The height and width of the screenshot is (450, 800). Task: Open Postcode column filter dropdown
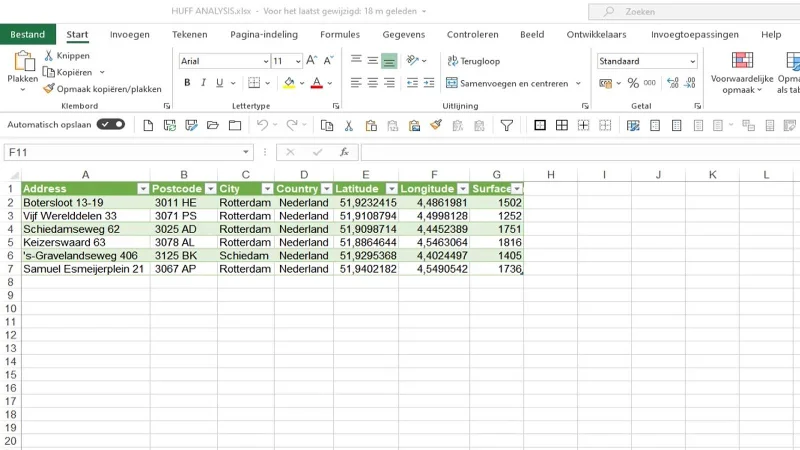211,189
